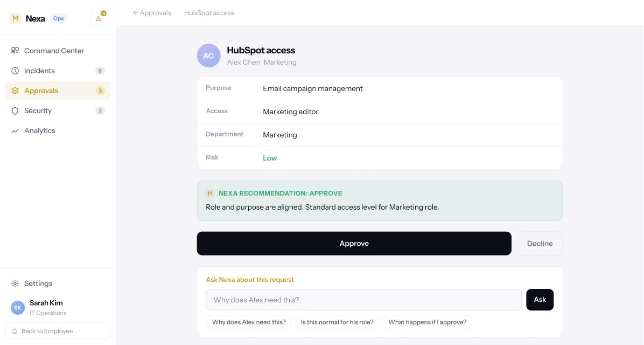Image resolution: width=644 pixels, height=345 pixels.
Task: Go back via the Approvals breadcrumb link
Action: [x=151, y=13]
